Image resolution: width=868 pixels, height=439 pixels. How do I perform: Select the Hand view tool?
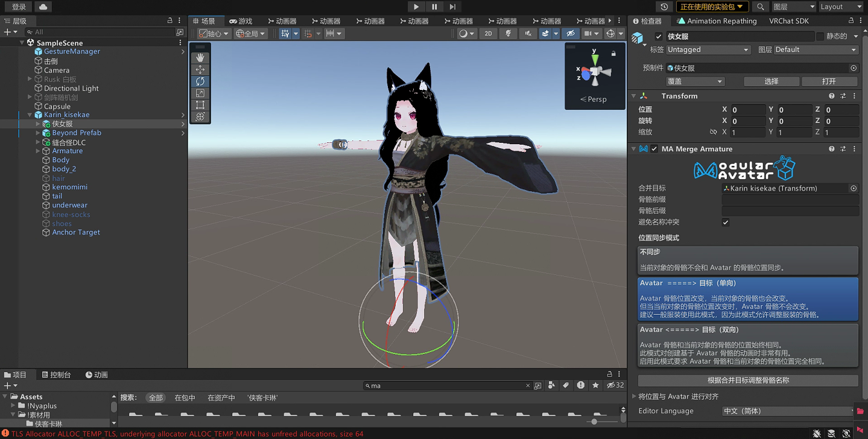pos(200,58)
